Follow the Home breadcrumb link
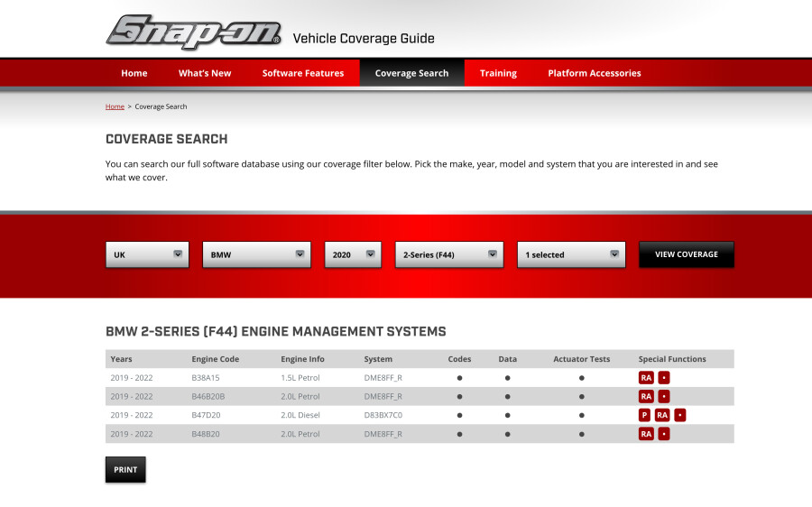 click(115, 106)
